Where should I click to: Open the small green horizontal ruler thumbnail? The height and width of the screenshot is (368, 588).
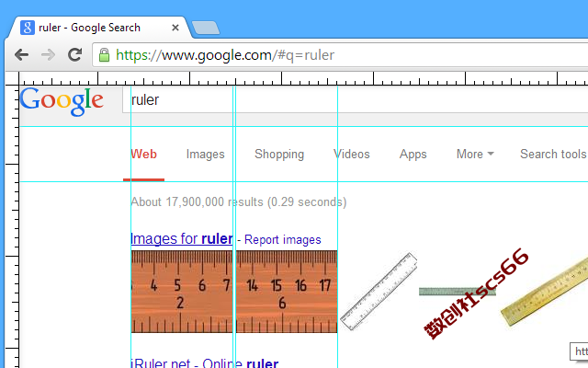pos(458,292)
